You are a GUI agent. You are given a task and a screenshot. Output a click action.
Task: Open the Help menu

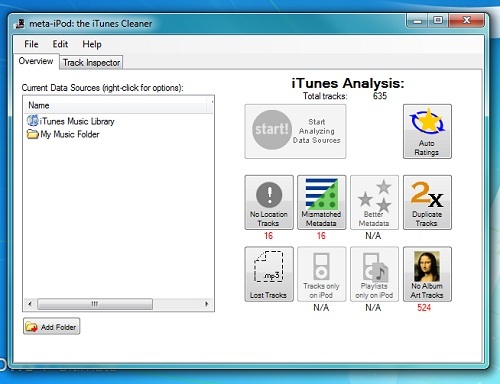click(92, 44)
